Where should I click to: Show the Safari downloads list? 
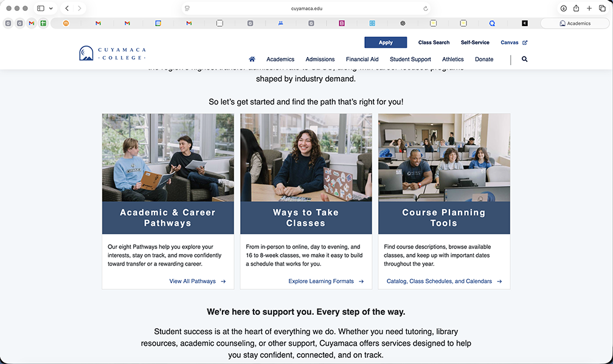563,8
